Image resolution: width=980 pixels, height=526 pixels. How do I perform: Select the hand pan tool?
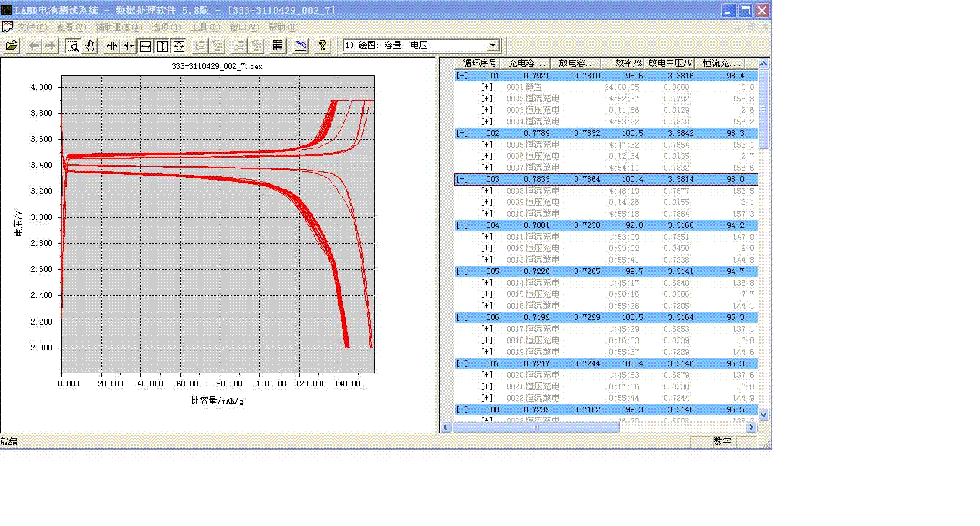pyautogui.click(x=90, y=46)
